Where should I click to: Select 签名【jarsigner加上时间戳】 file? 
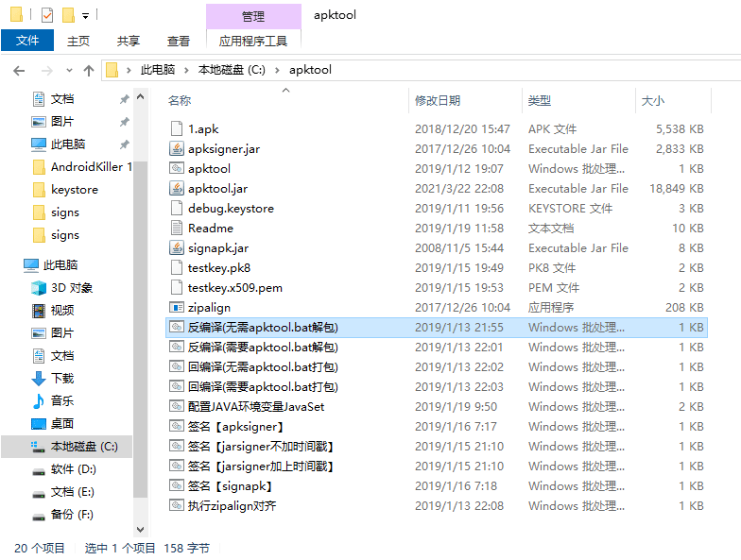(437, 467)
